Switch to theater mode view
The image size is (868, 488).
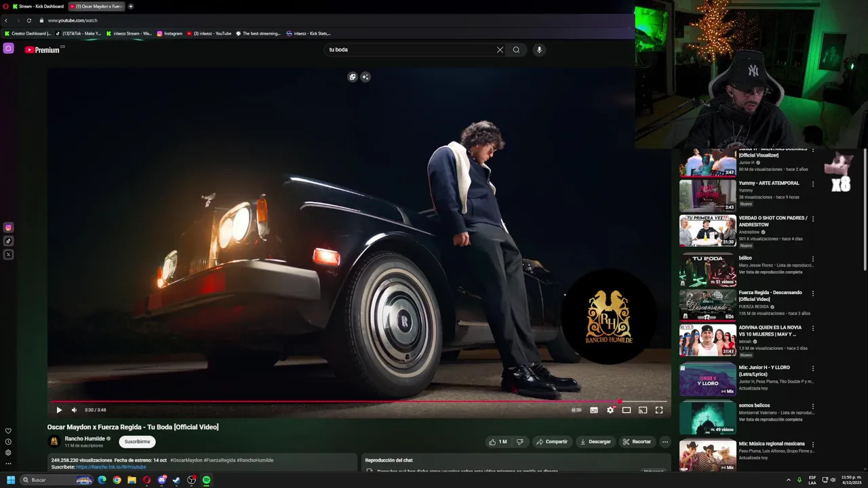(627, 410)
